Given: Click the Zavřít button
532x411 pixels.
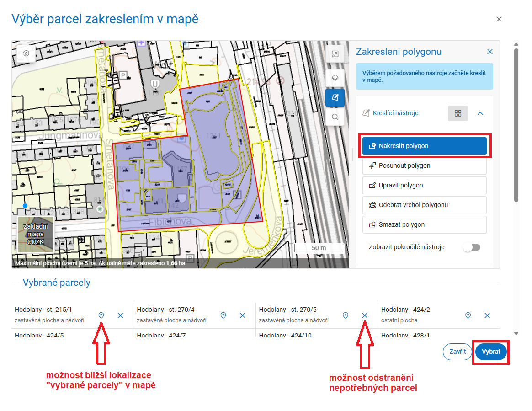Looking at the screenshot, I should 457,352.
